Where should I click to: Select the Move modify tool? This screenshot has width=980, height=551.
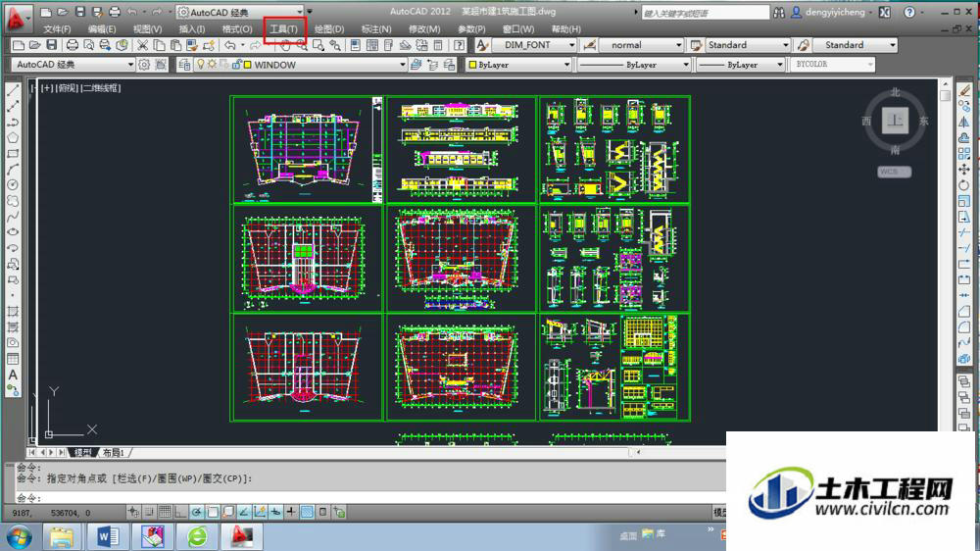(963, 170)
